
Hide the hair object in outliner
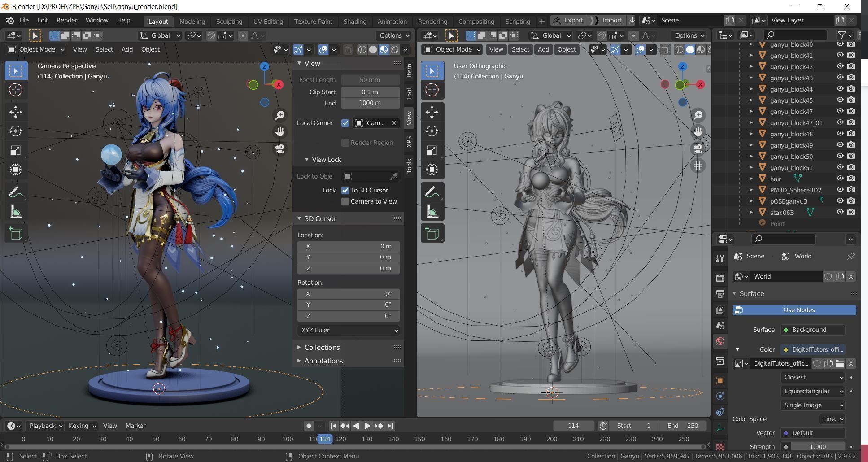coord(840,179)
